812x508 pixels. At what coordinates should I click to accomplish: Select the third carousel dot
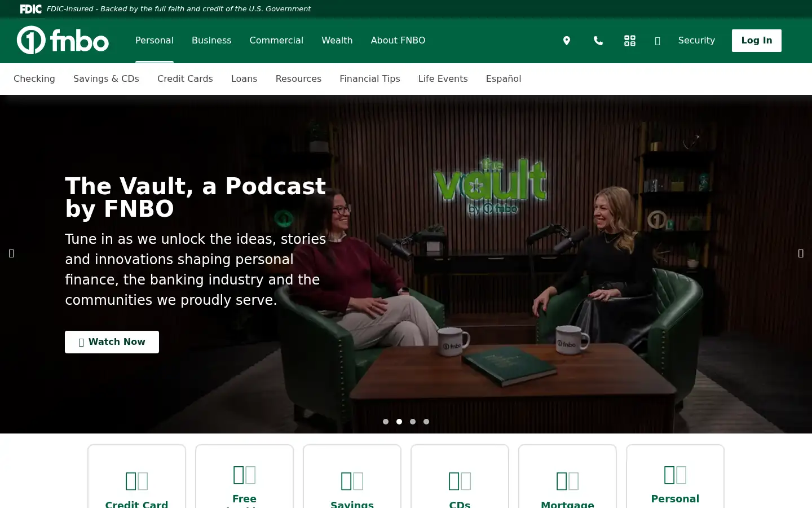pos(413,422)
